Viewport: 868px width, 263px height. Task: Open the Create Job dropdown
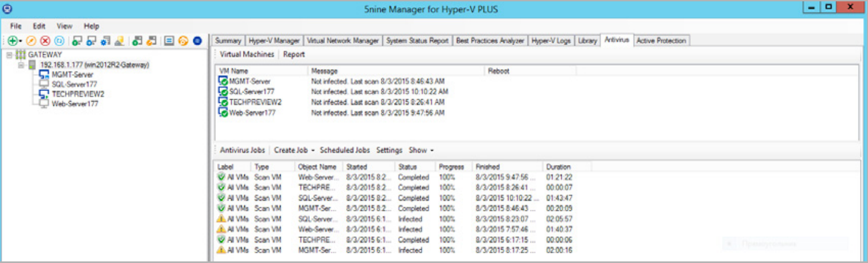(x=294, y=150)
